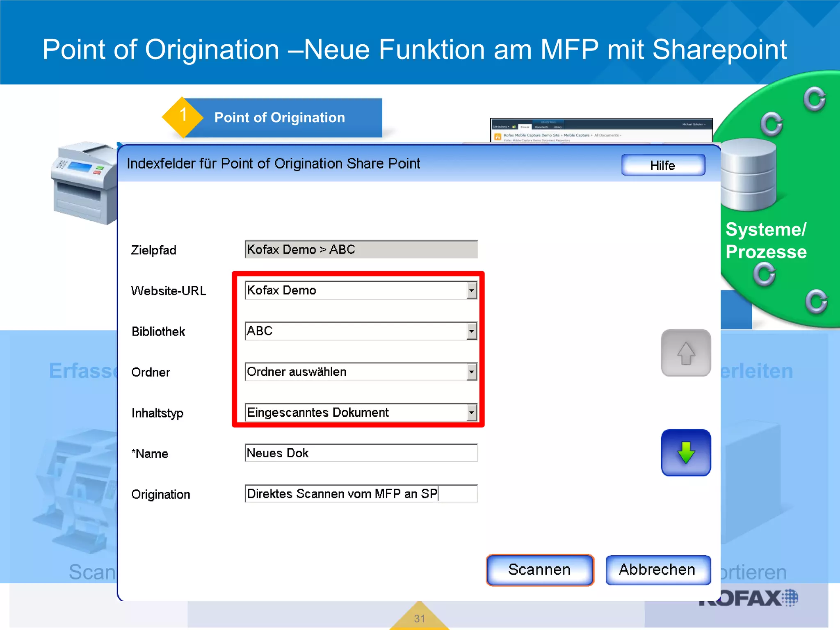Click the Hilfe button
The image size is (840, 630).
(x=663, y=165)
